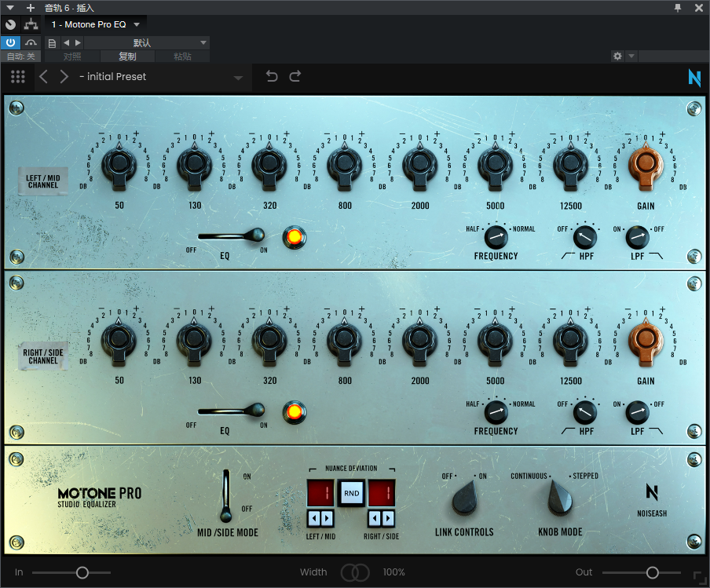The image size is (710, 588).
Task: Add a new insert with plus icon
Action: (31, 8)
